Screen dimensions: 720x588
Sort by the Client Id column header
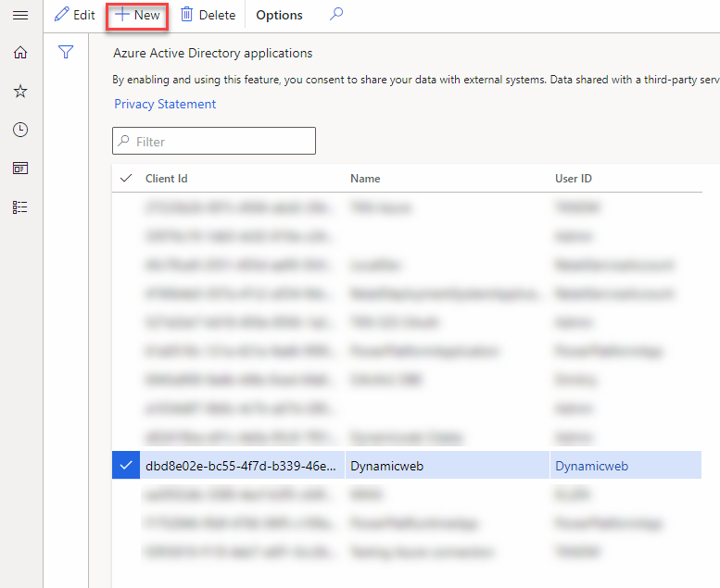click(x=167, y=179)
